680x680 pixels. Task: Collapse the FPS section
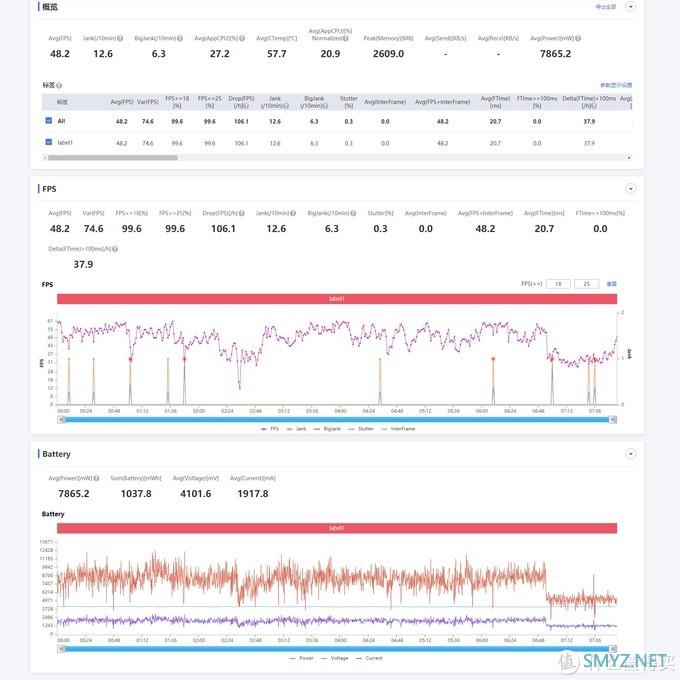[631, 189]
